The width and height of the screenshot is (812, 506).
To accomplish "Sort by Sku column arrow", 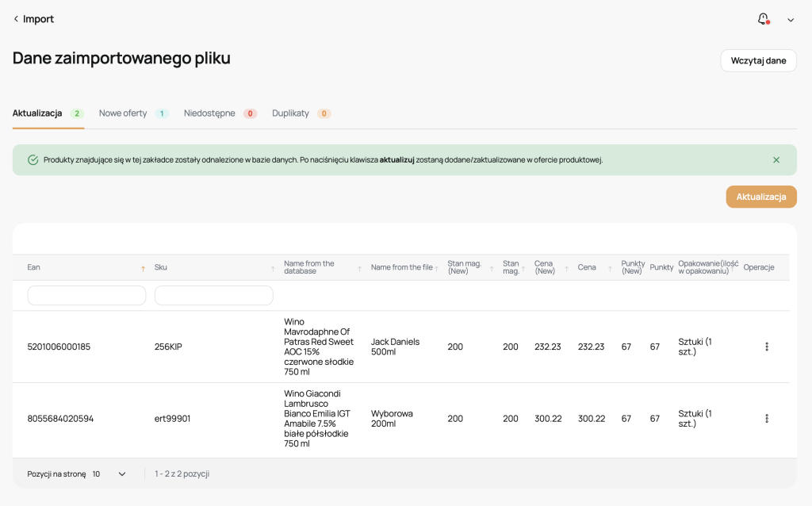I will [x=273, y=269].
